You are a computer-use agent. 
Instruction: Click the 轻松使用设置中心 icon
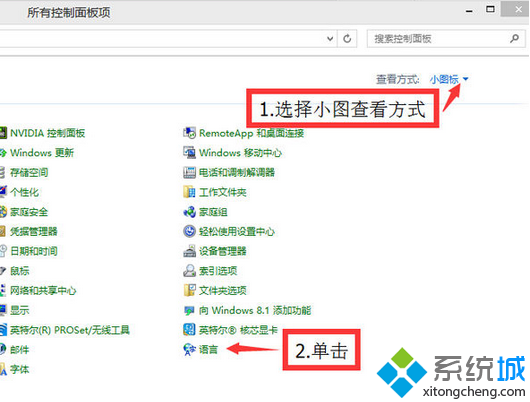click(x=189, y=232)
